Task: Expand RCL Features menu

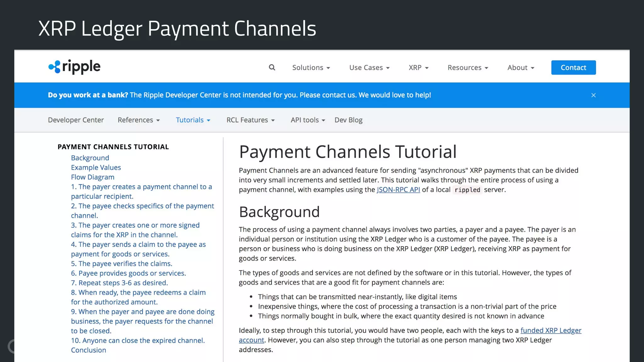Action: pos(250,120)
